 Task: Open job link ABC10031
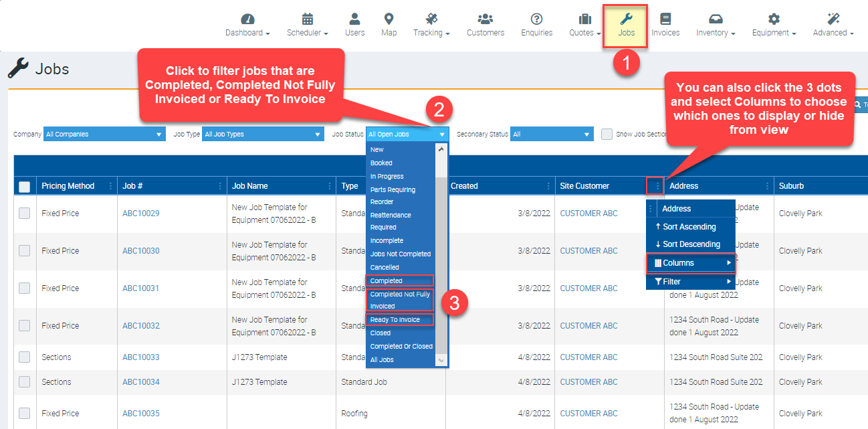tap(141, 288)
